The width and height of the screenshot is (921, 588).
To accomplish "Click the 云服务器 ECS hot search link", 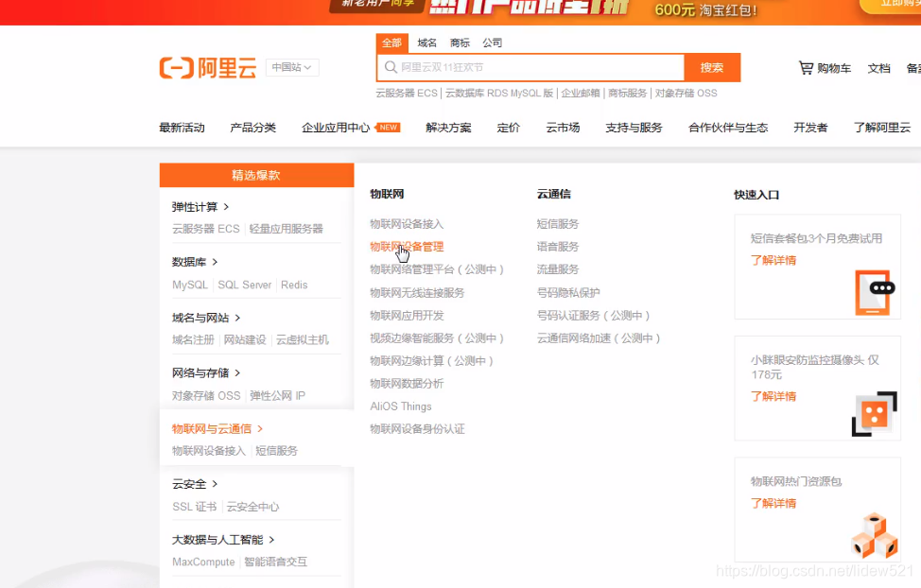I will [407, 94].
